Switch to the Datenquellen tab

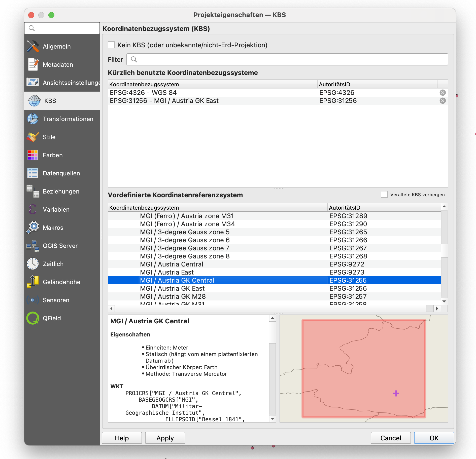[x=62, y=173]
